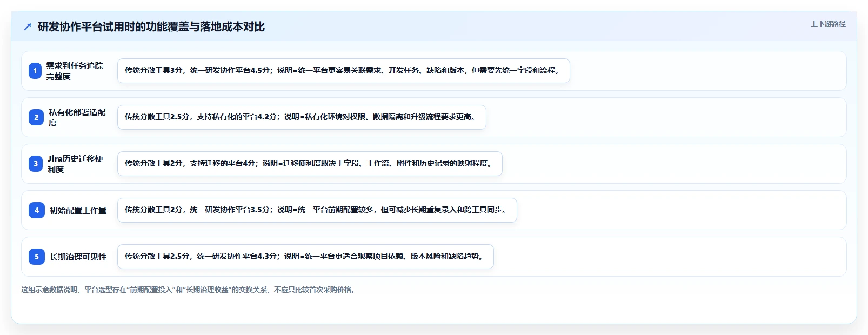Click the number 2 badge

36,117
